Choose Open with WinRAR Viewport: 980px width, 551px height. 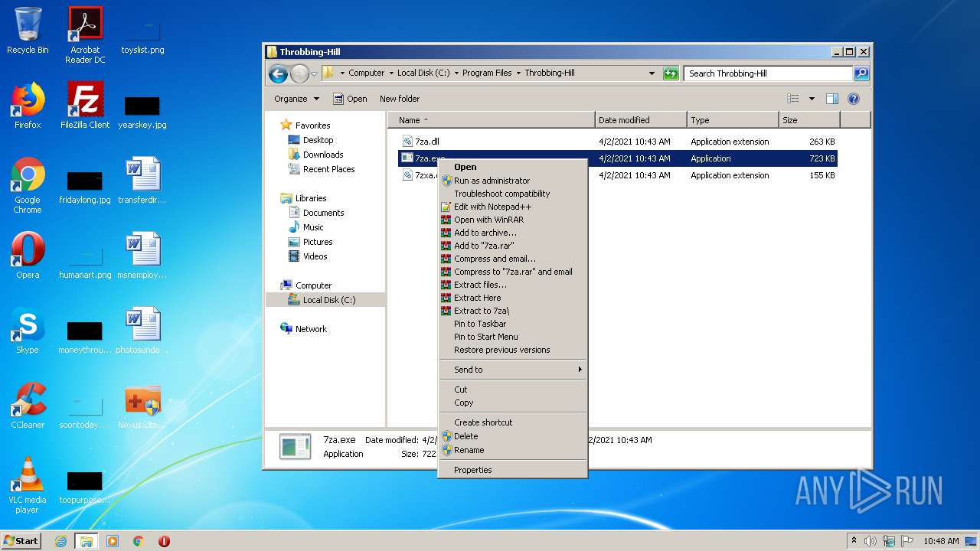click(513, 220)
